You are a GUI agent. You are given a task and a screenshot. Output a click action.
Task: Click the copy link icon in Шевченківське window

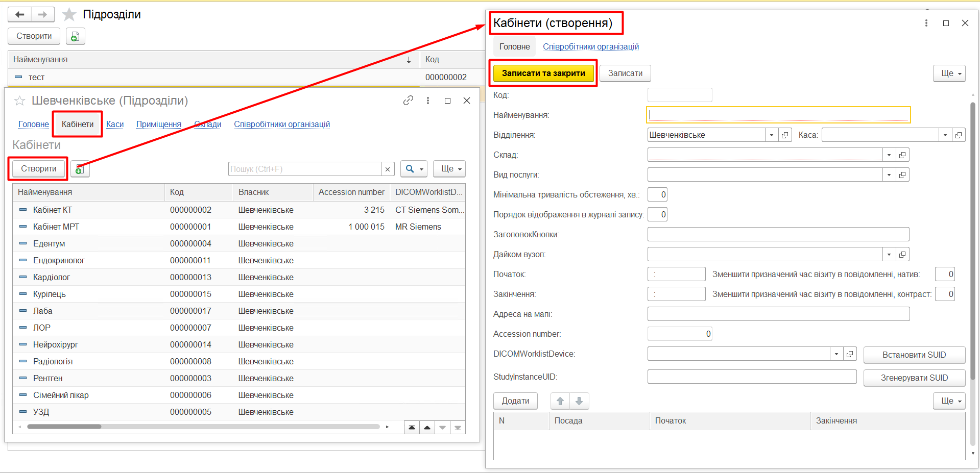(x=408, y=101)
